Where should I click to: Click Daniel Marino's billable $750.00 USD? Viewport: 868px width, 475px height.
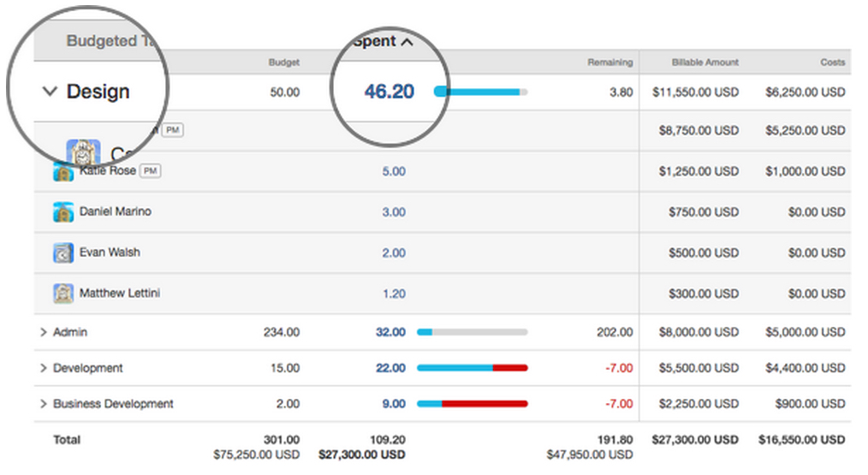click(x=704, y=212)
